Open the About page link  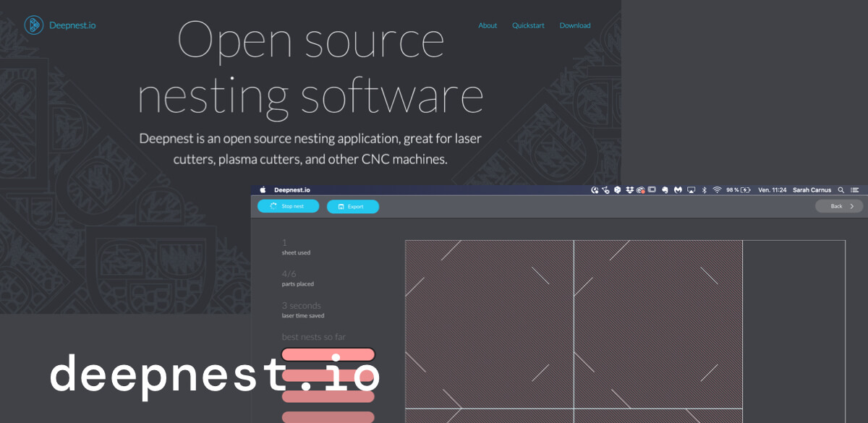pos(488,25)
